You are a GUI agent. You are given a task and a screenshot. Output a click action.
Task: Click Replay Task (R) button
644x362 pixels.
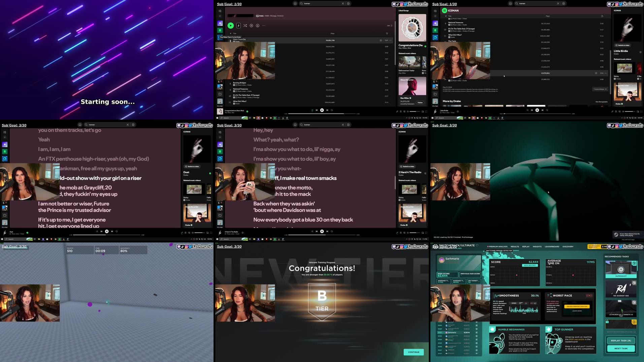pyautogui.click(x=621, y=340)
